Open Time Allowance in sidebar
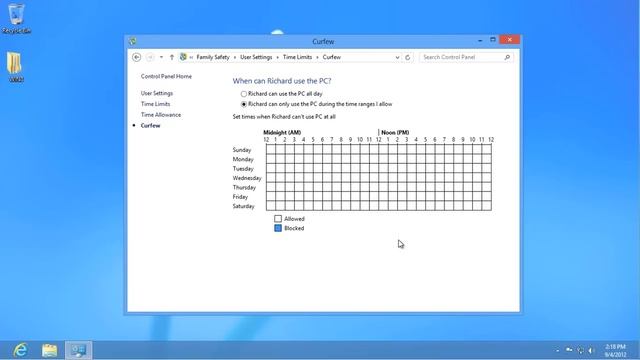640x360 pixels. pyautogui.click(x=161, y=115)
